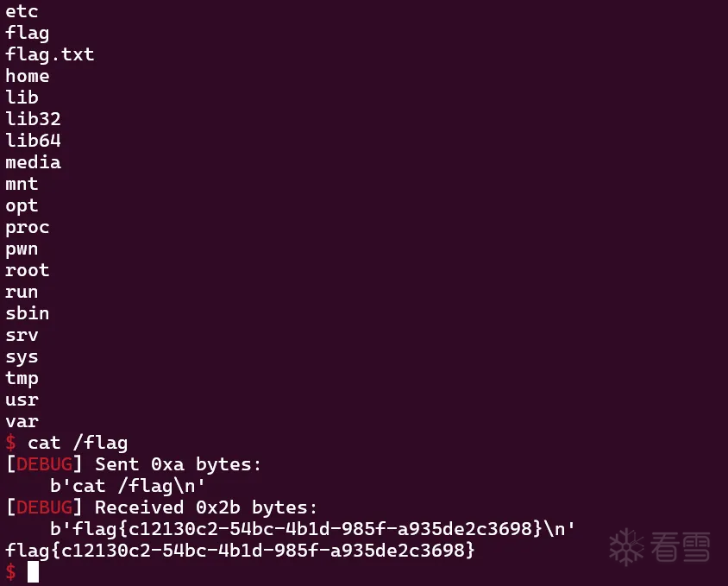Click the final printed flag output line
Viewport: 728px width, 586px height.
(240, 550)
